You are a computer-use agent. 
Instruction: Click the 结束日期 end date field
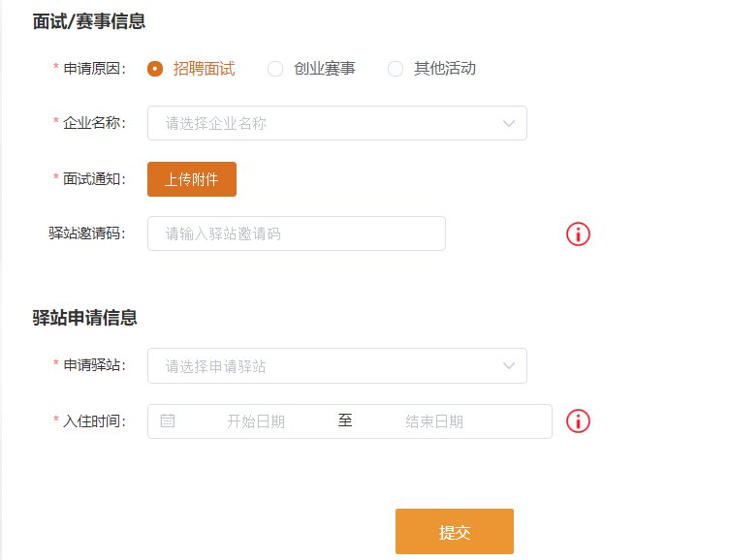point(434,421)
